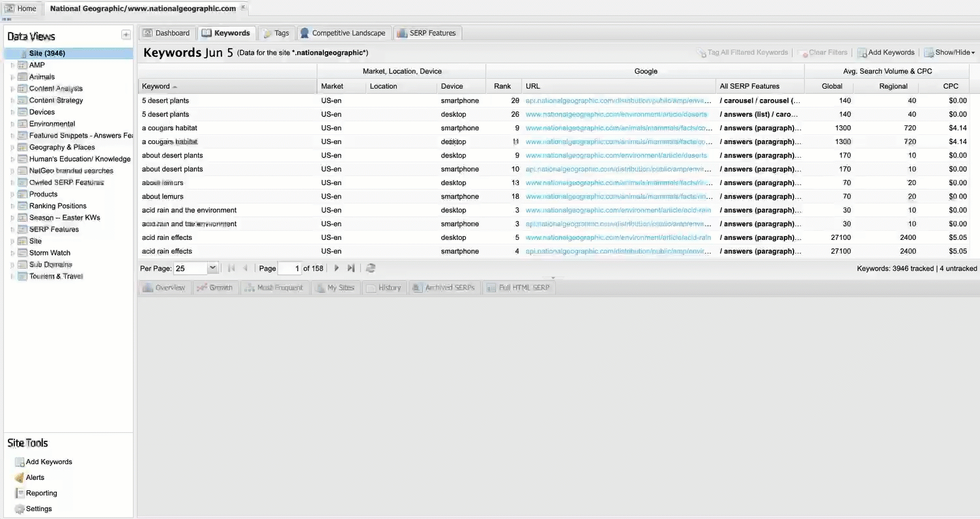Switch to the Dashboard tab
The width and height of the screenshot is (980, 519).
pos(166,33)
